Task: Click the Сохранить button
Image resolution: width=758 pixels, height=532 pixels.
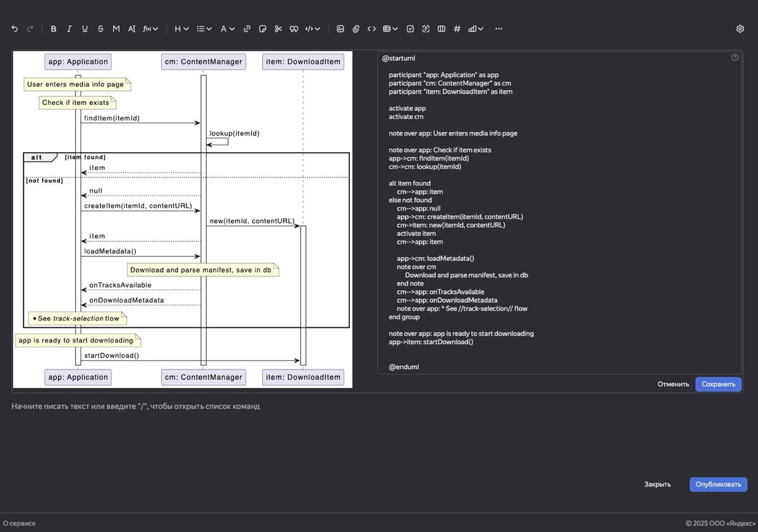Action: click(x=718, y=384)
